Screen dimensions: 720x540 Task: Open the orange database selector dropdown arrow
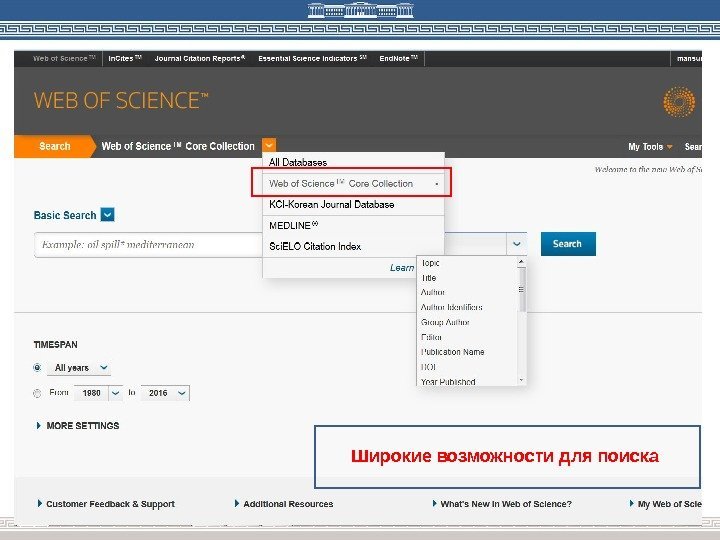coord(269,146)
